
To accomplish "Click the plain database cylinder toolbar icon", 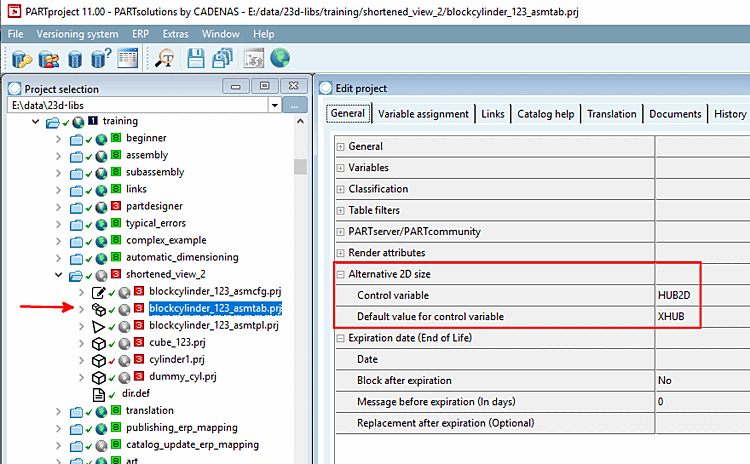I will point(75,59).
